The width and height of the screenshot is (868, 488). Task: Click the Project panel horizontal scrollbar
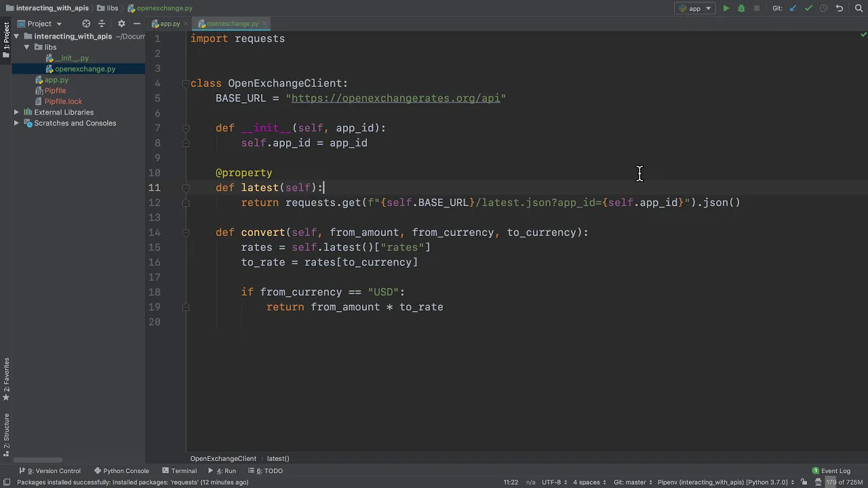coord(39,460)
